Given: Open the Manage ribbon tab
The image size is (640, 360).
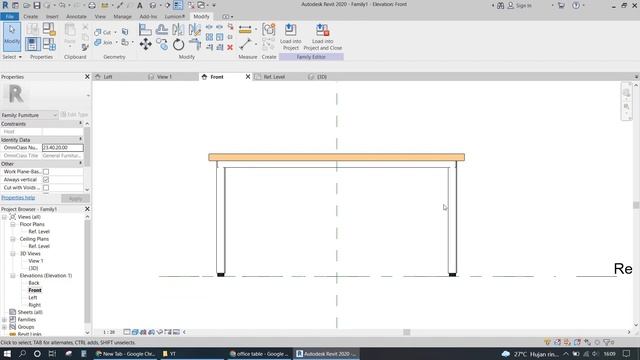Looking at the screenshot, I should [x=122, y=17].
